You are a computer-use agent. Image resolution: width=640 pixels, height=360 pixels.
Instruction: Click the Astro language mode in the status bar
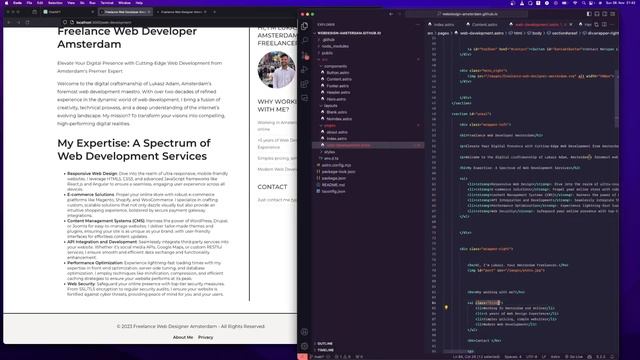coord(555,357)
